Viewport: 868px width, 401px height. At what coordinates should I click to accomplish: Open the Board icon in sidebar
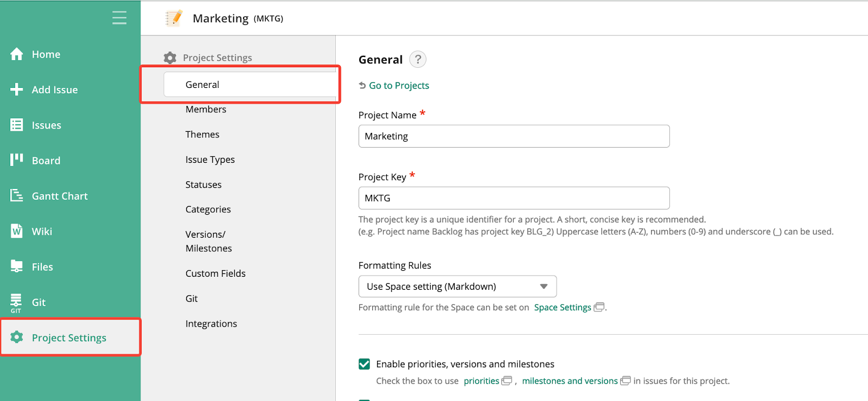(17, 160)
